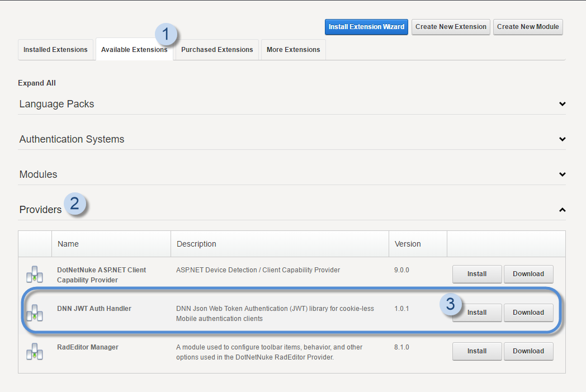The height and width of the screenshot is (392, 586).
Task: Click Create New Module button
Action: (528, 27)
